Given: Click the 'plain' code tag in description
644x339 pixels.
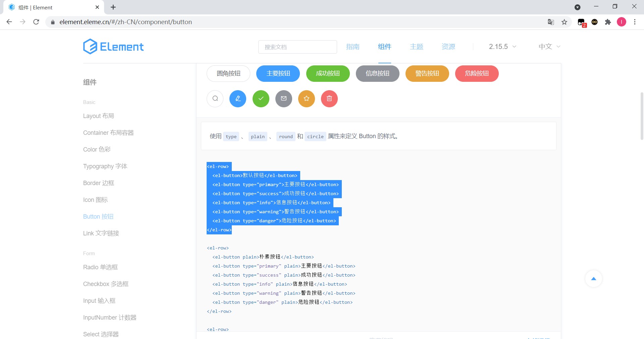Looking at the screenshot, I should coord(258,136).
